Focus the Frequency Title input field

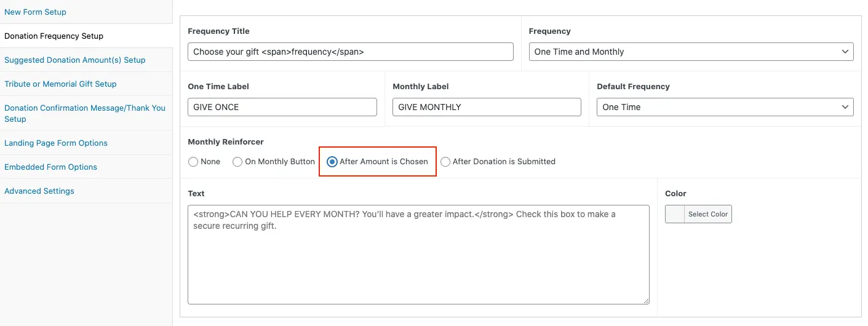tap(350, 52)
